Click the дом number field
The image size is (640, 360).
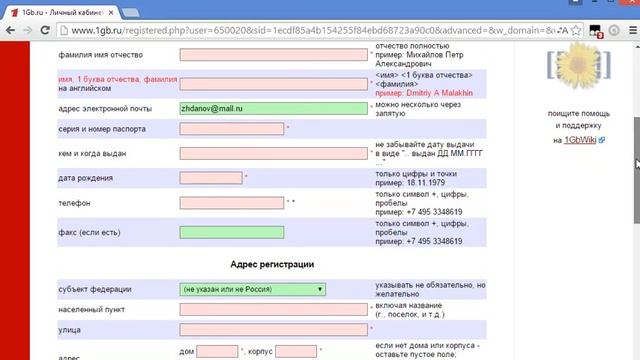tap(217, 351)
